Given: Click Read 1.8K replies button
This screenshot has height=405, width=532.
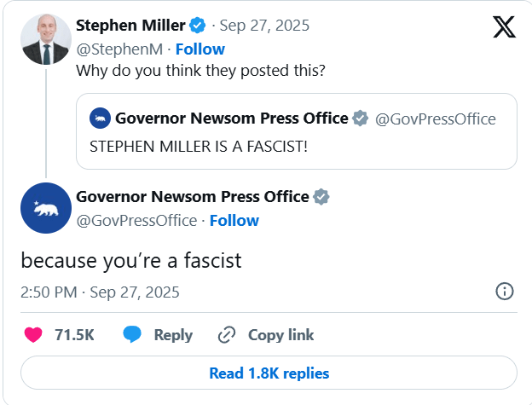Looking at the screenshot, I should pyautogui.click(x=269, y=373).
